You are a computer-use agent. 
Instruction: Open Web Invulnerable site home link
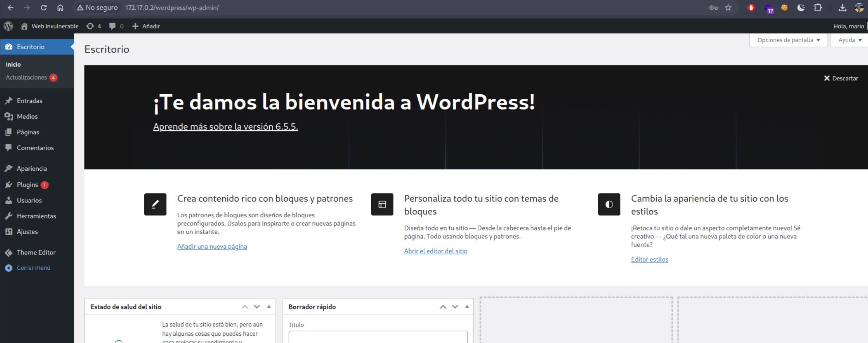click(50, 26)
